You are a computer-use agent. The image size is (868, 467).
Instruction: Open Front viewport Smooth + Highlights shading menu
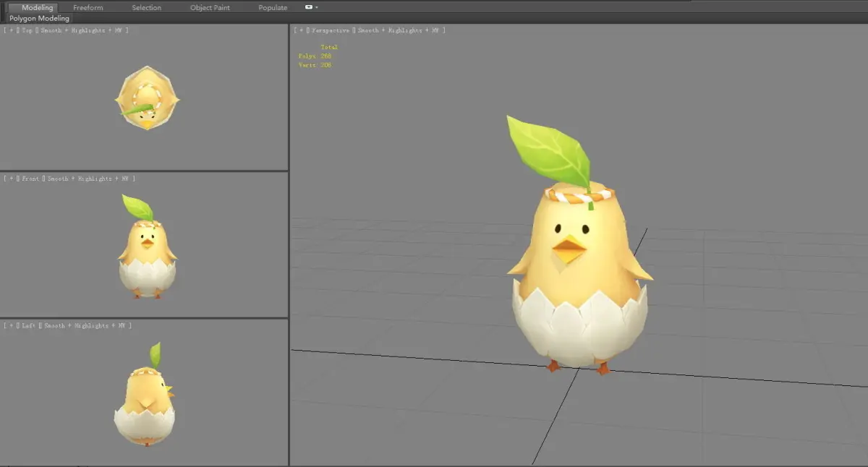(88, 179)
